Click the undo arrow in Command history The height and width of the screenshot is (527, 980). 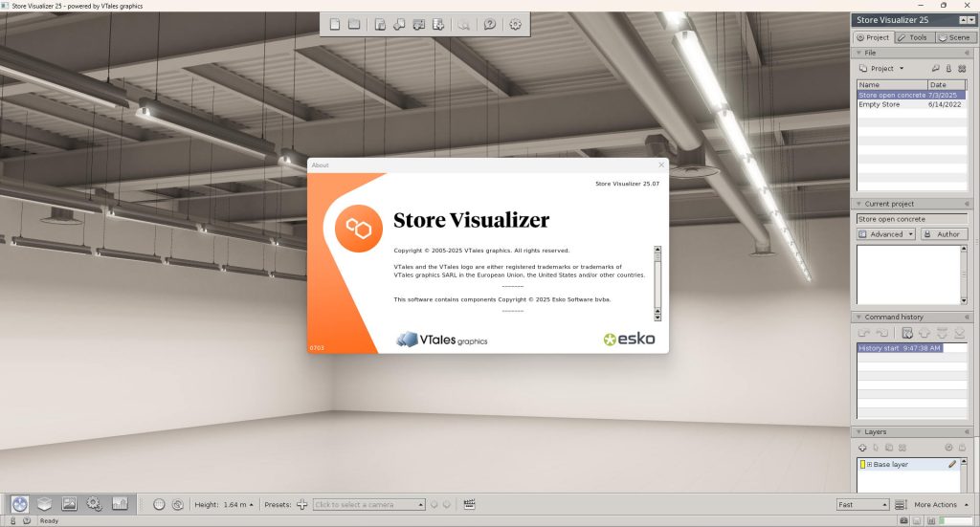coord(864,333)
